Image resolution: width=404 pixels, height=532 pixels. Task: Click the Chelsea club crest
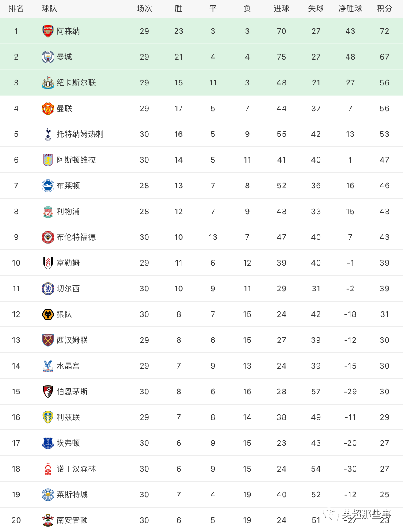coord(48,289)
